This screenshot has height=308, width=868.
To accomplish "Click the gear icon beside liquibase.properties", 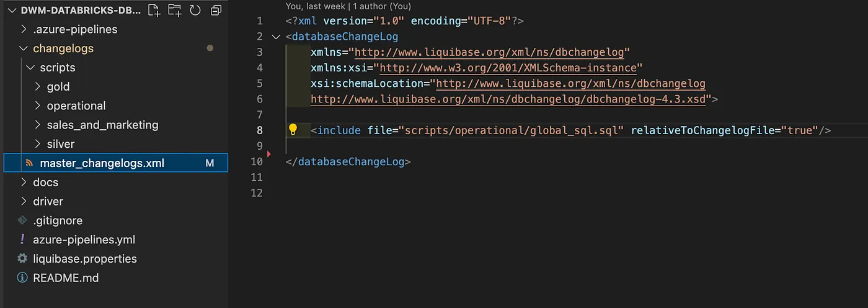I will pos(23,258).
